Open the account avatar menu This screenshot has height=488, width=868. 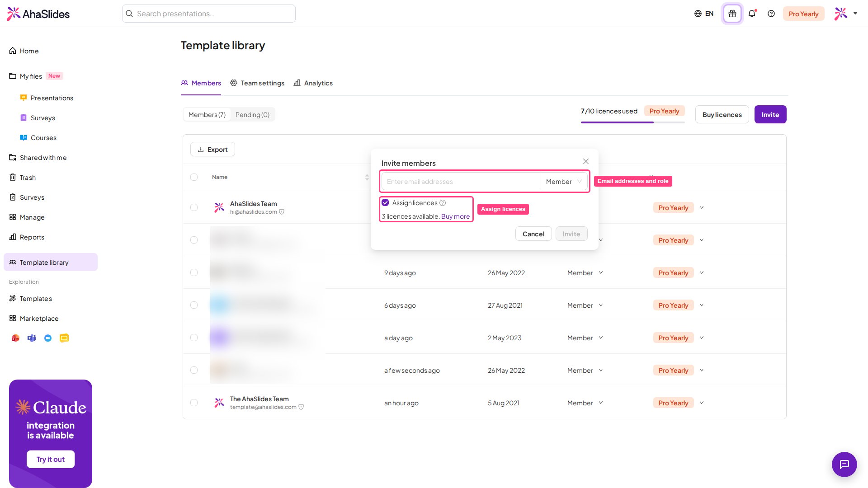click(846, 14)
